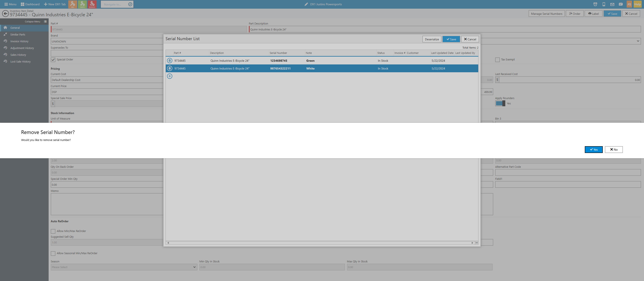This screenshot has width=644, height=281.
Task: Click the Collapse Menu icon
Action: tap(45, 22)
